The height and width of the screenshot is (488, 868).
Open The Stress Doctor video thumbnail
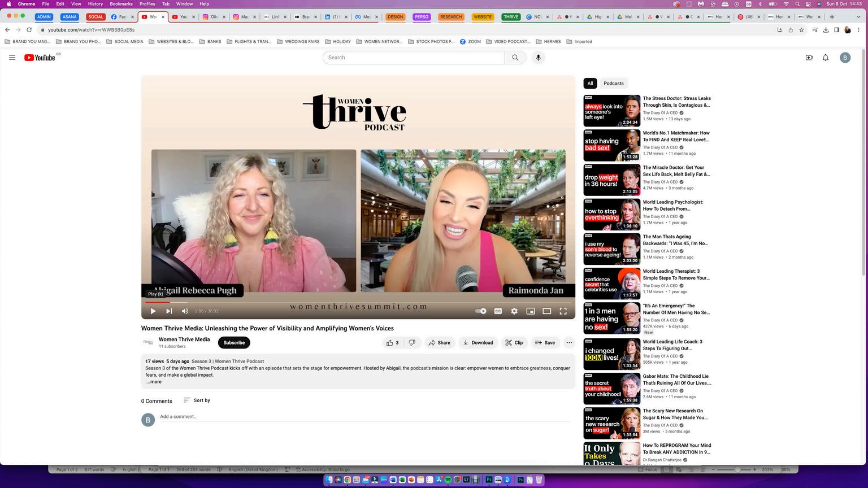[611, 111]
